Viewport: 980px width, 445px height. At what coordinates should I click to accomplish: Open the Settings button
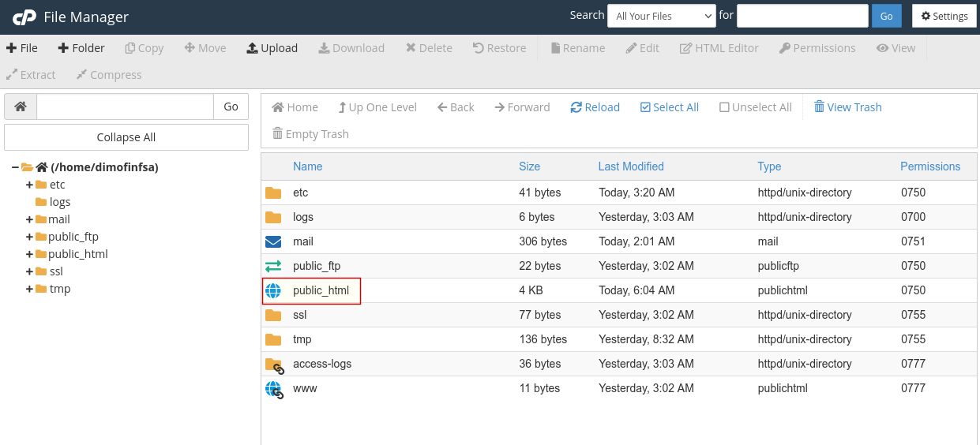(944, 16)
